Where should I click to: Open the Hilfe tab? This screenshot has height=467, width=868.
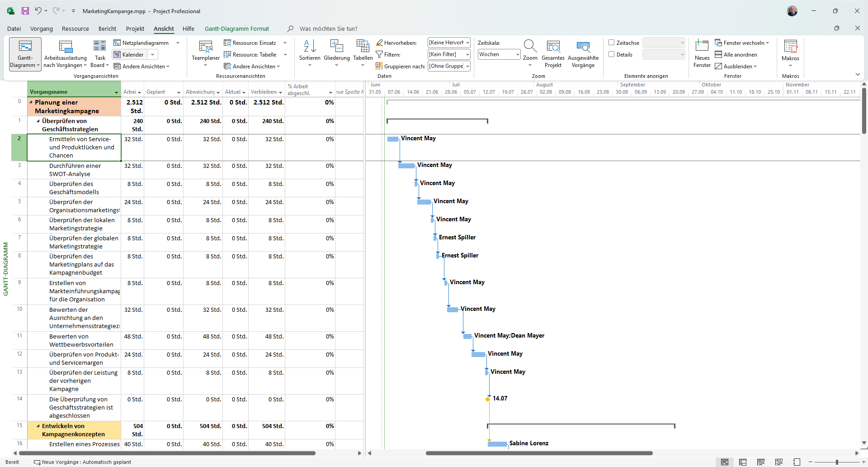click(x=189, y=29)
